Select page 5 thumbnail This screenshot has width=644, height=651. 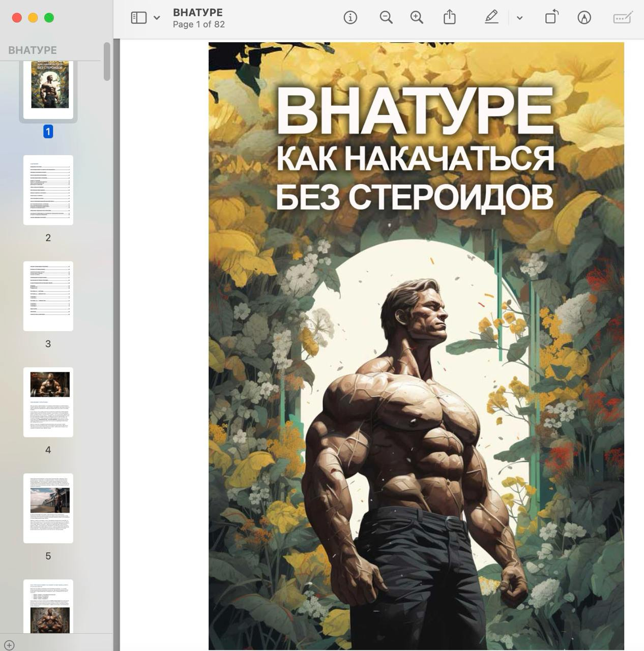(48, 508)
